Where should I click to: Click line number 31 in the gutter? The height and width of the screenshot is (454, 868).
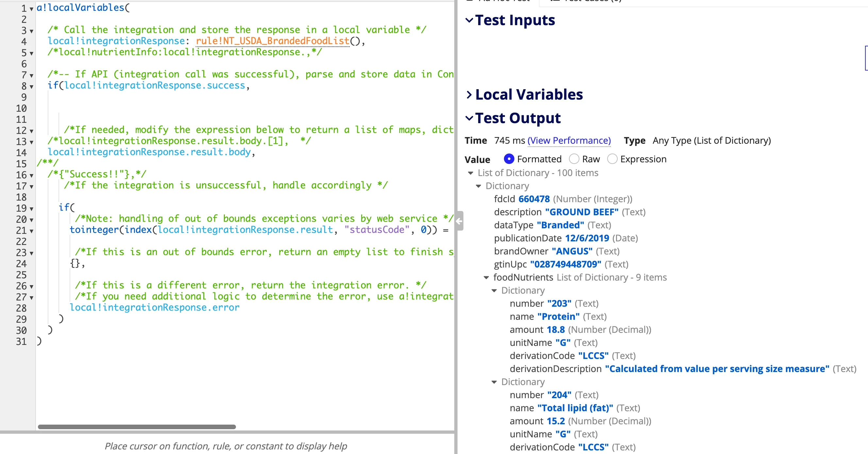pos(21,342)
